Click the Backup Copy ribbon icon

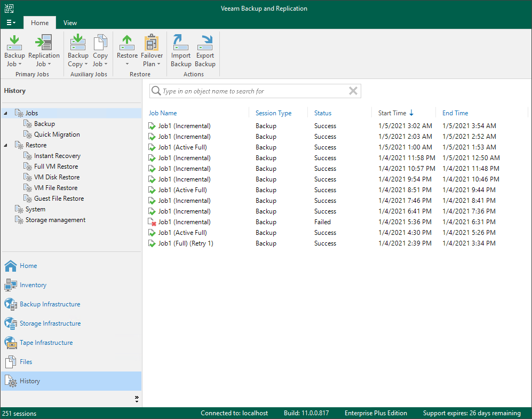pyautogui.click(x=78, y=51)
